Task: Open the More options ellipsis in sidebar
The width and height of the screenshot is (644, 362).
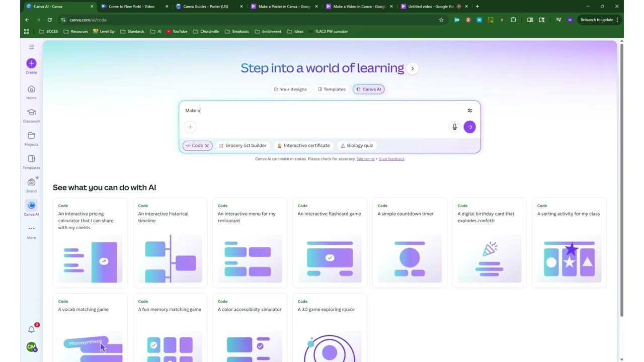Action: pos(31,232)
